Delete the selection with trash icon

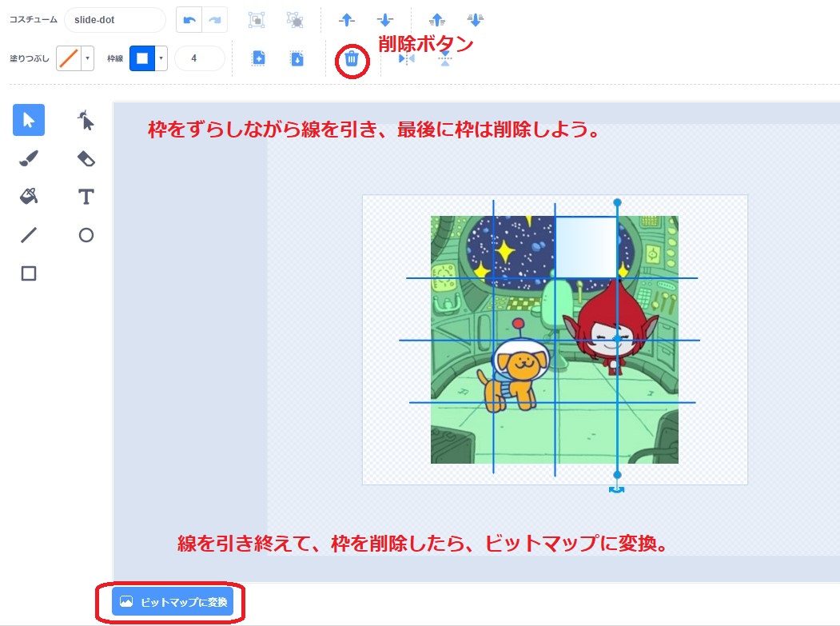(x=352, y=59)
